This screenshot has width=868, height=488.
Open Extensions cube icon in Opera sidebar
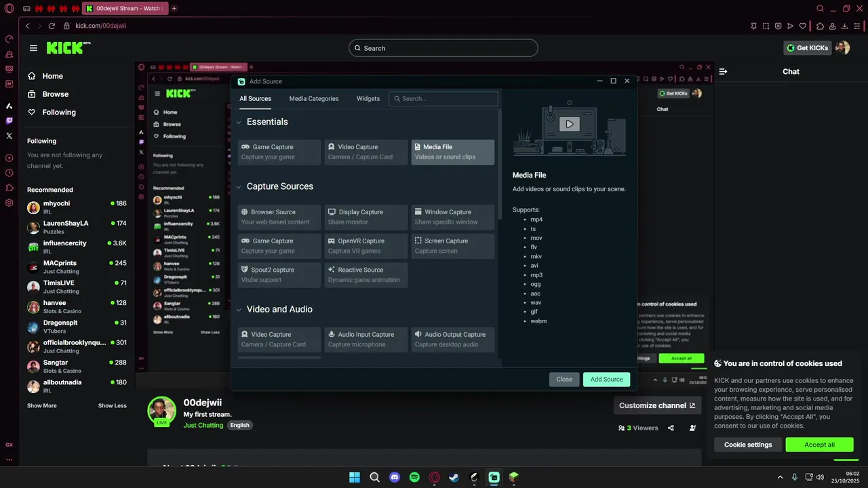(x=9, y=188)
